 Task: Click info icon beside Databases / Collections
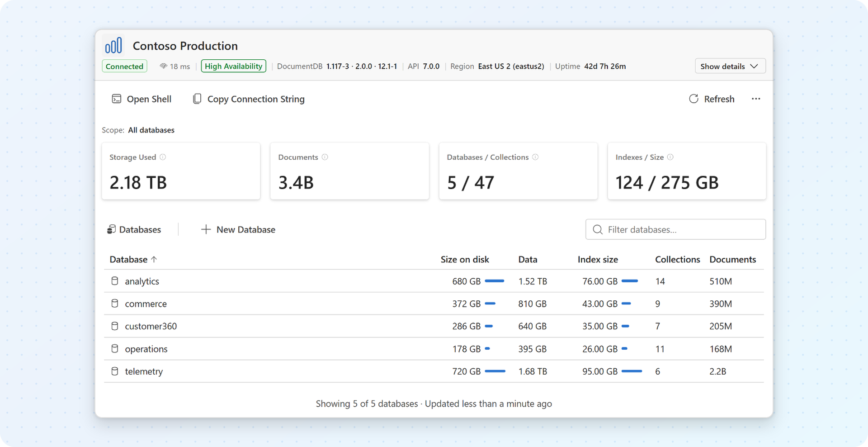(535, 157)
